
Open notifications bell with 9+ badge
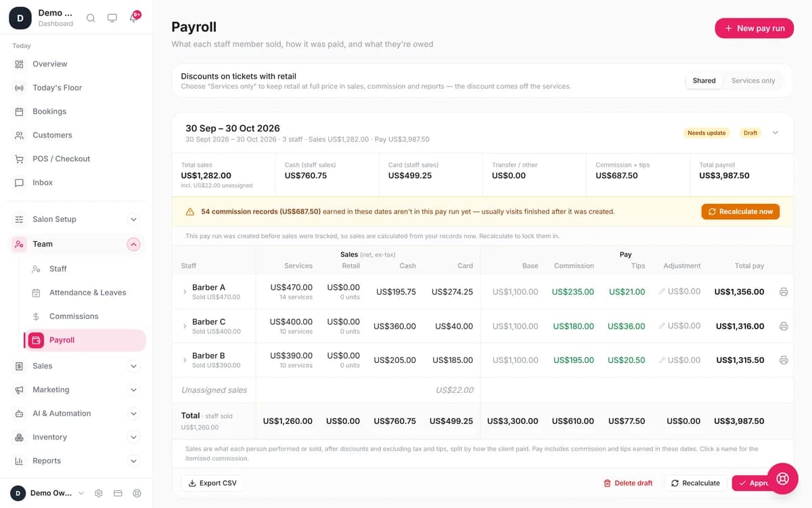134,18
